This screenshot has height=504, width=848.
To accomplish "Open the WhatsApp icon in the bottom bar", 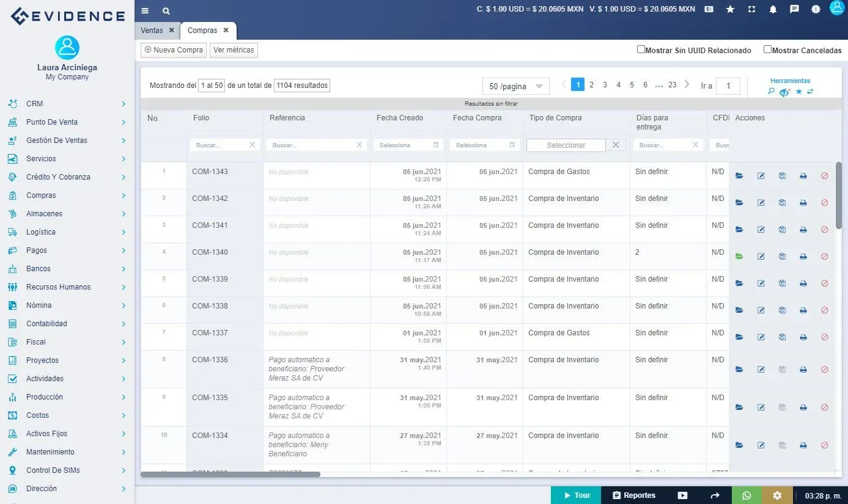I will coord(746,495).
